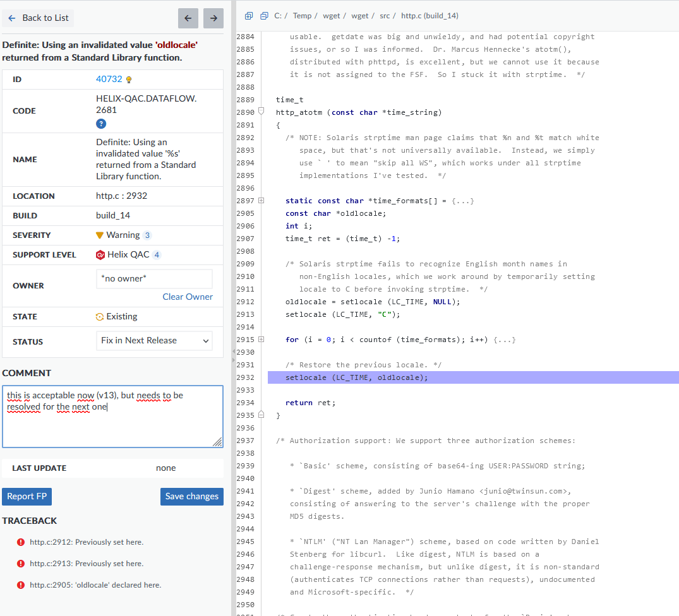Expand all code folds icon
The height and width of the screenshot is (616, 679).
[x=249, y=16]
